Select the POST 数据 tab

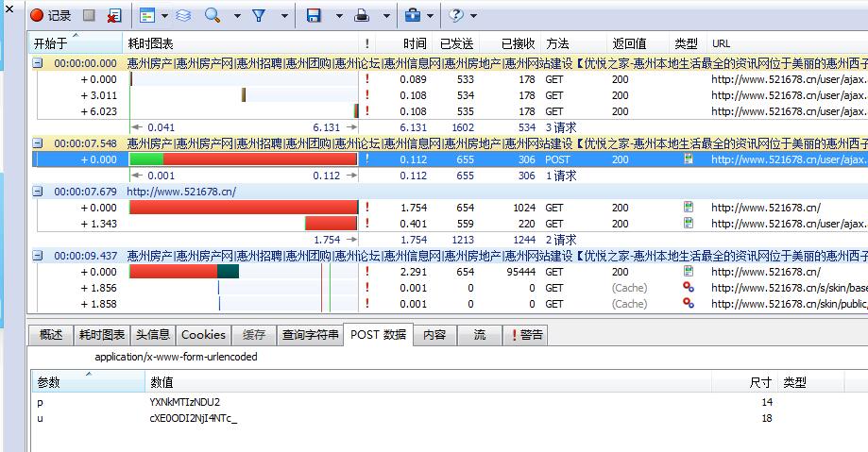[378, 335]
